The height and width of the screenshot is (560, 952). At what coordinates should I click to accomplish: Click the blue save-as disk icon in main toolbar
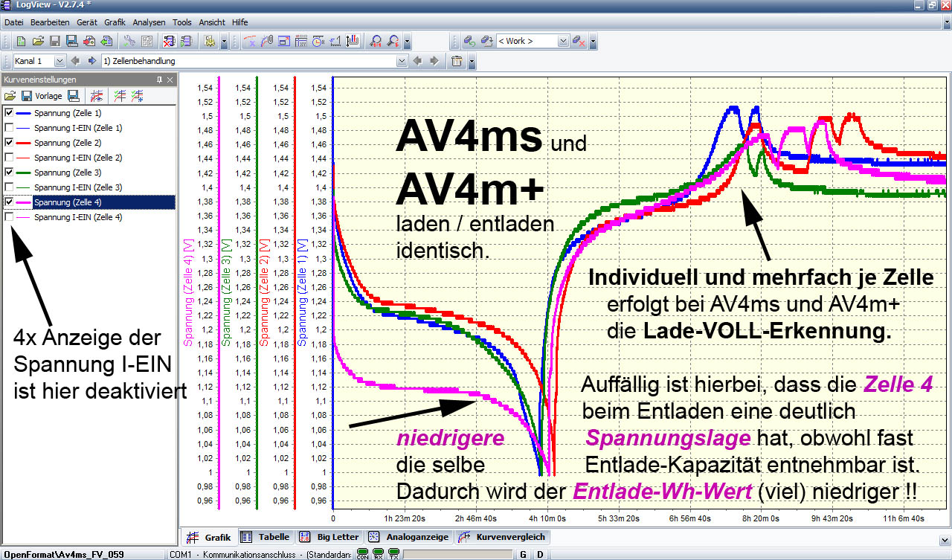(72, 41)
